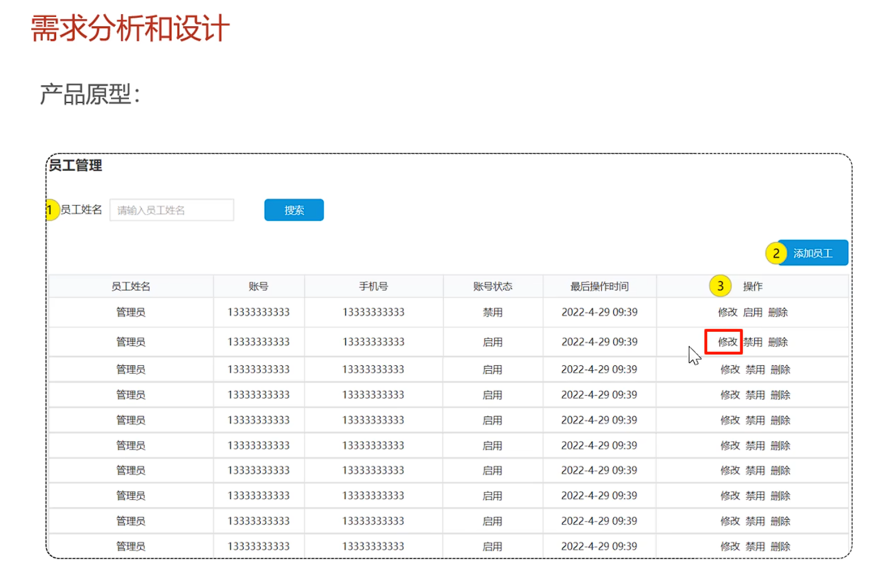Select the yellow circle labeled 2

click(x=776, y=253)
